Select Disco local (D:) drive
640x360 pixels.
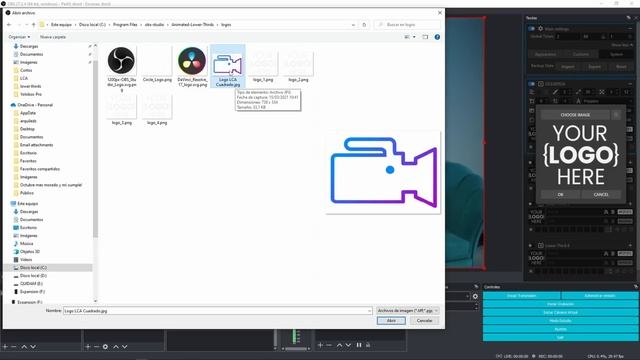pos(33,276)
